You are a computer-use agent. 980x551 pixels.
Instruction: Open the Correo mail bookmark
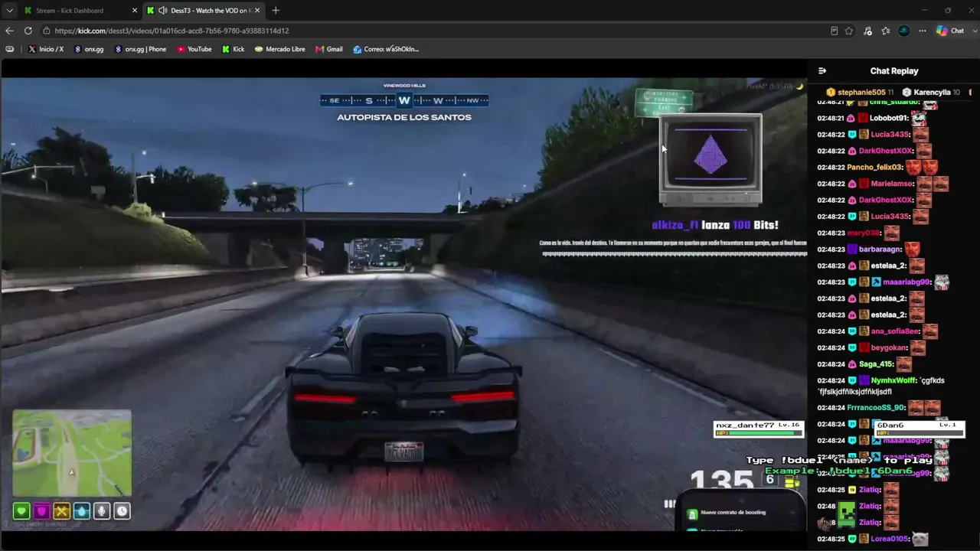386,49
